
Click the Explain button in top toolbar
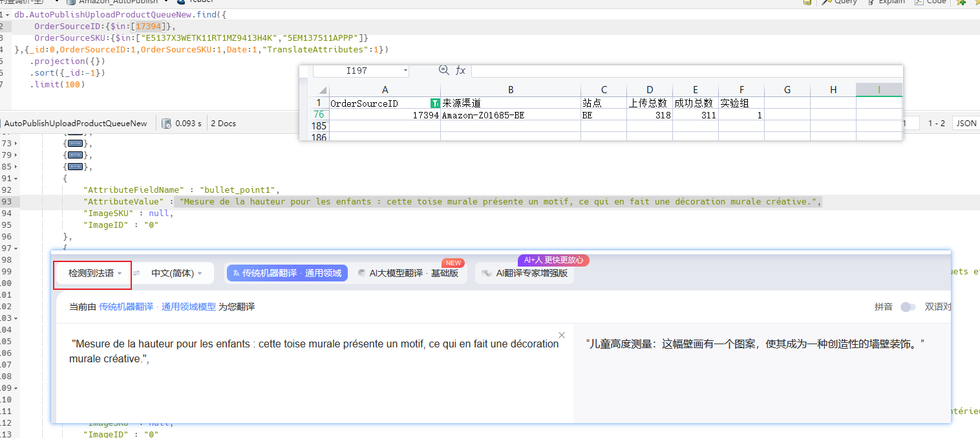[886, 2]
